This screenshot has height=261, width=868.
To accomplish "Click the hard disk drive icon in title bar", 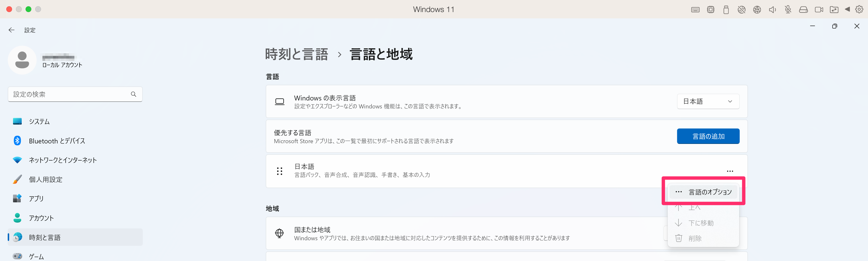I will coord(803,10).
